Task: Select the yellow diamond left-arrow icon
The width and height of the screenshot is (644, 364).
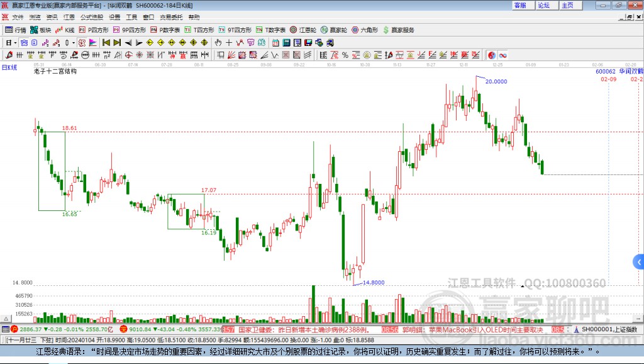Action: [150, 42]
